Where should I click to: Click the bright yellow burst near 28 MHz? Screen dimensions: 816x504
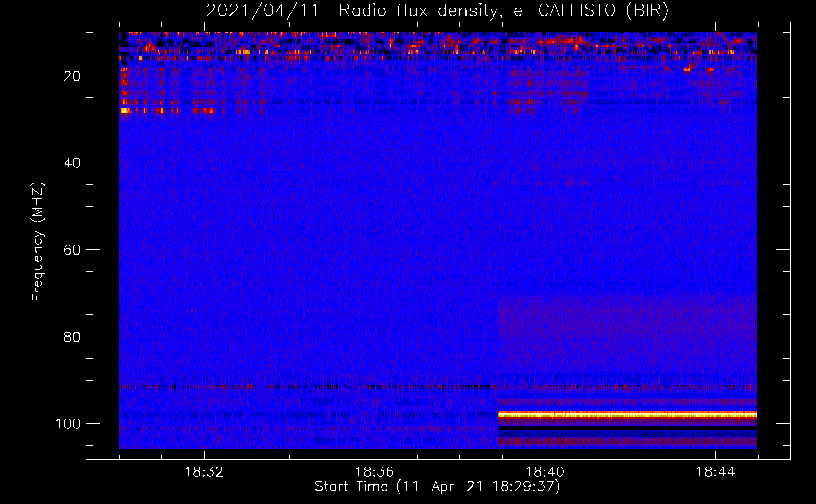pyautogui.click(x=124, y=111)
